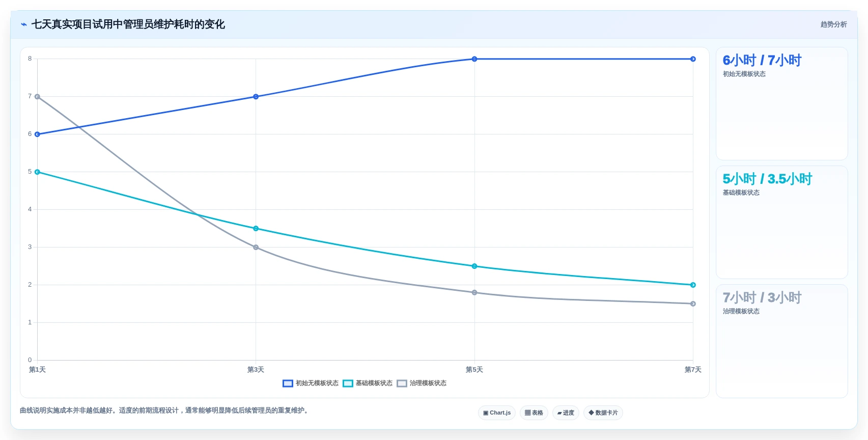868x440 pixels.
Task: Select teal data point at 第7天
Action: click(693, 285)
